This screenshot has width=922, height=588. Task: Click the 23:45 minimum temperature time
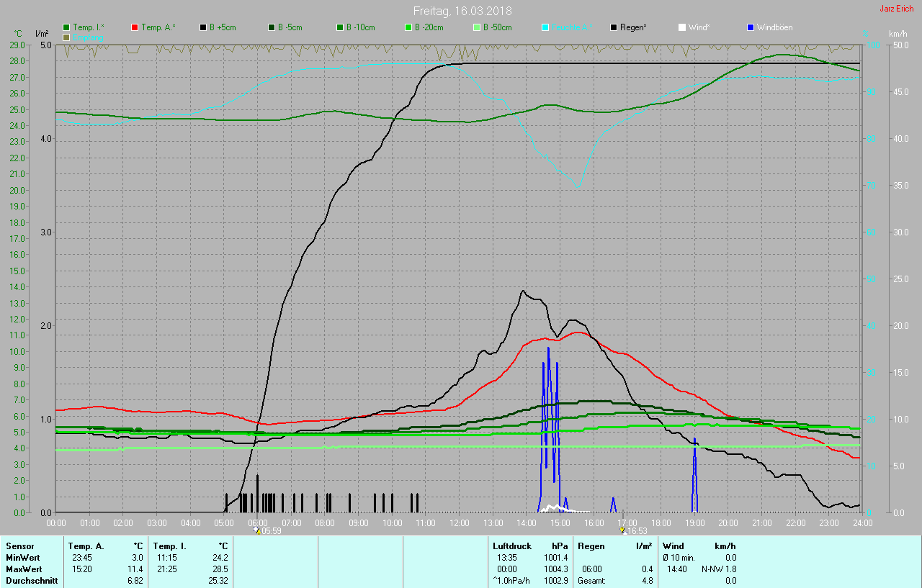tap(81, 558)
